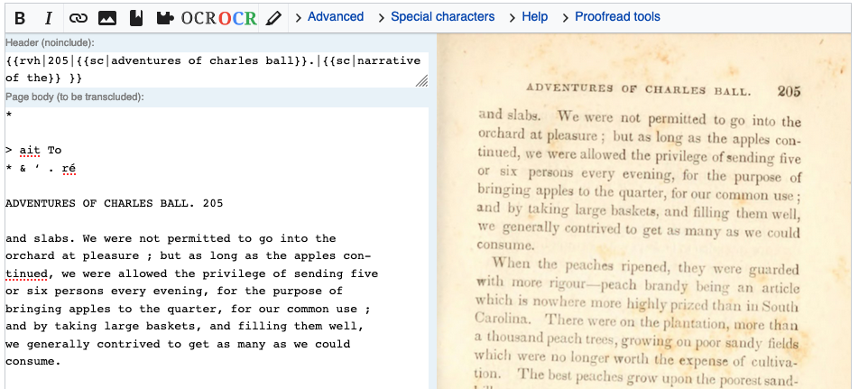Screen dimensions: 868x389
Task: Click the misspelled word "tinued" in body
Action: [26, 273]
